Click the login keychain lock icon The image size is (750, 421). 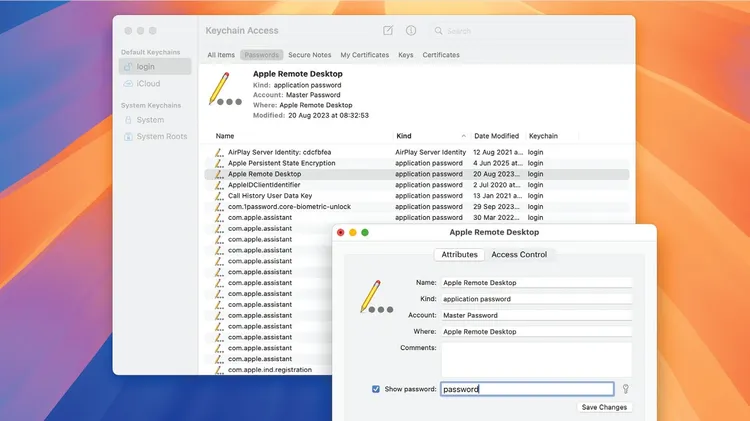(128, 66)
